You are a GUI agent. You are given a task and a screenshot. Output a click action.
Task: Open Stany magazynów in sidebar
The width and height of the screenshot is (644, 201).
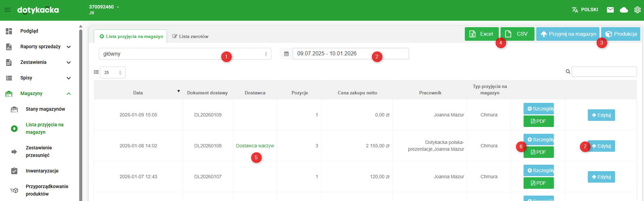click(x=45, y=109)
